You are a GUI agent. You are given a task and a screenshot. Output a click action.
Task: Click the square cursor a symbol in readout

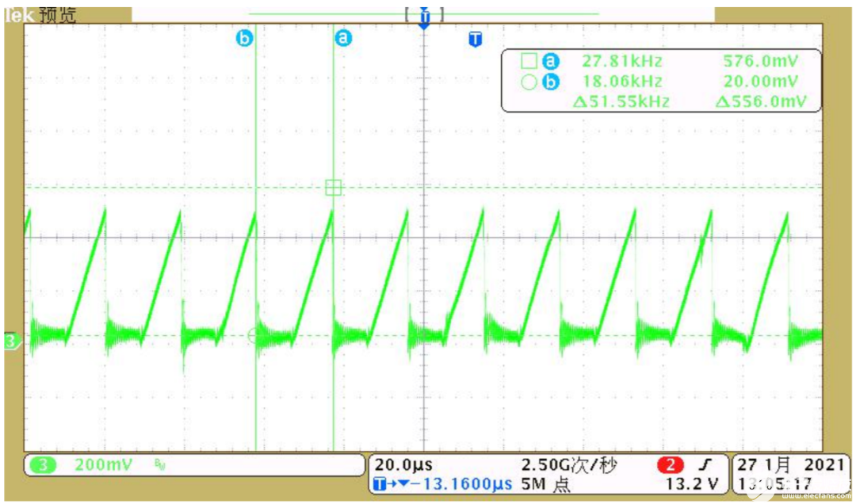529,61
